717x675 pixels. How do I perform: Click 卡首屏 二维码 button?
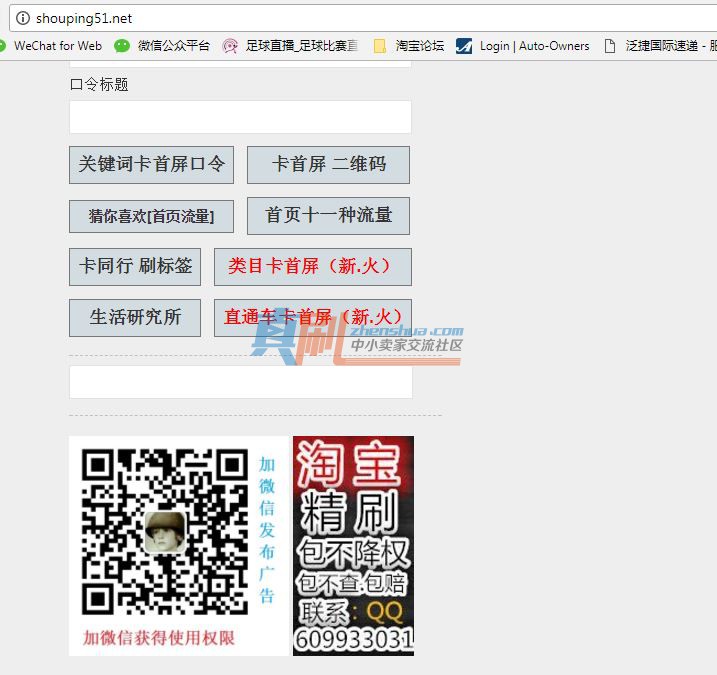pyautogui.click(x=328, y=165)
